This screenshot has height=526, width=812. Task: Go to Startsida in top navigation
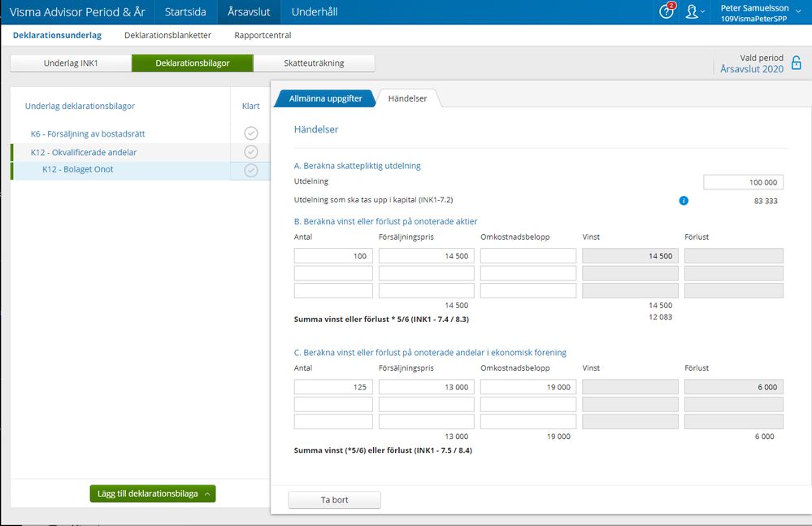point(185,12)
